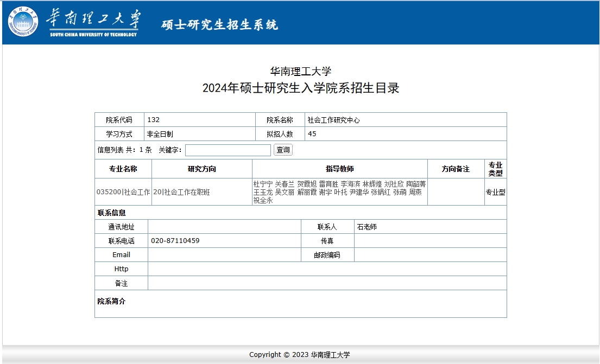600x364 pixels.
Task: Click the 研究方向 column header
Action: (x=202, y=169)
